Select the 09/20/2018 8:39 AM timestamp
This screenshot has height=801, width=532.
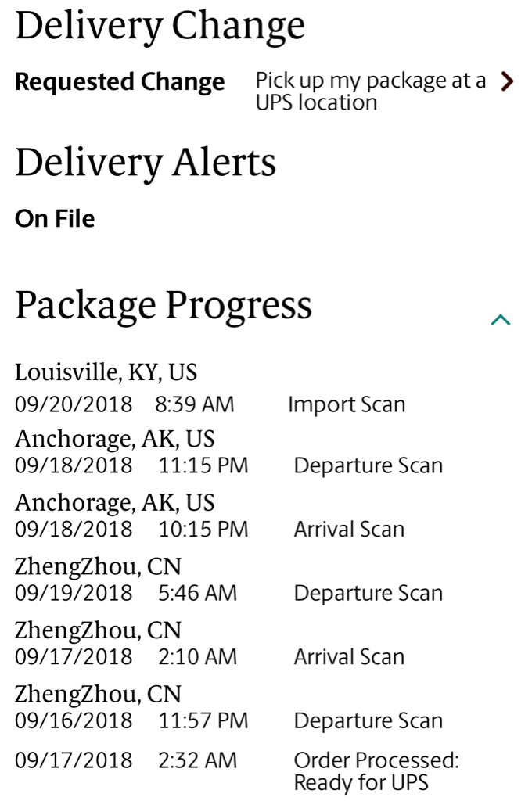pos(124,404)
